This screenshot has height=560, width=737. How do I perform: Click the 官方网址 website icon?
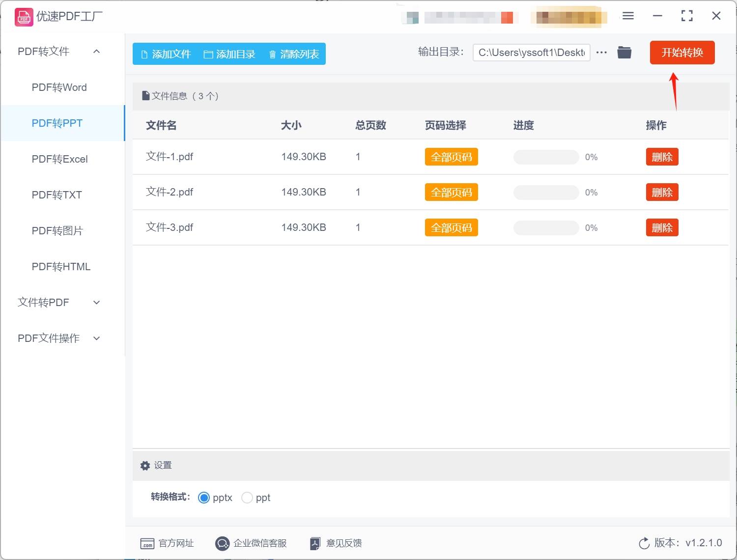(x=147, y=543)
